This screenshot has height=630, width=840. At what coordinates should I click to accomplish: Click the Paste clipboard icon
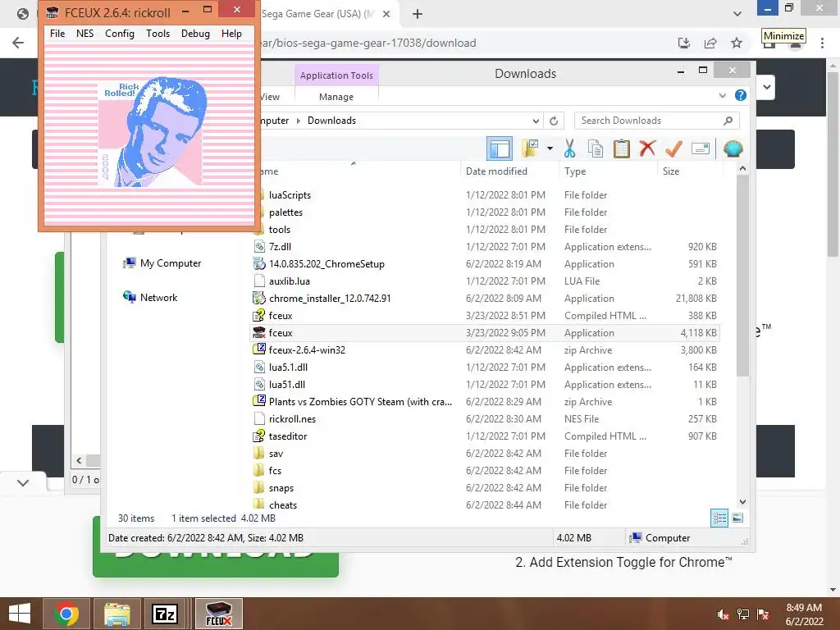pos(622,148)
